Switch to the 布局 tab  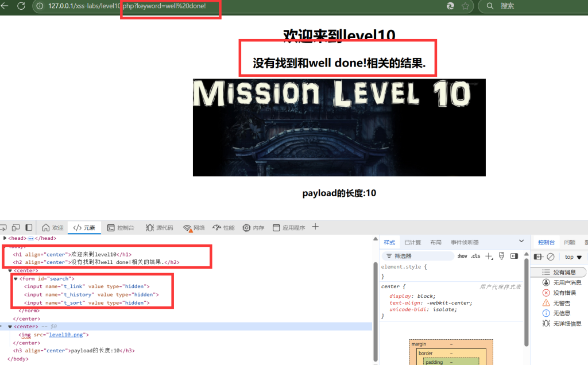436,242
